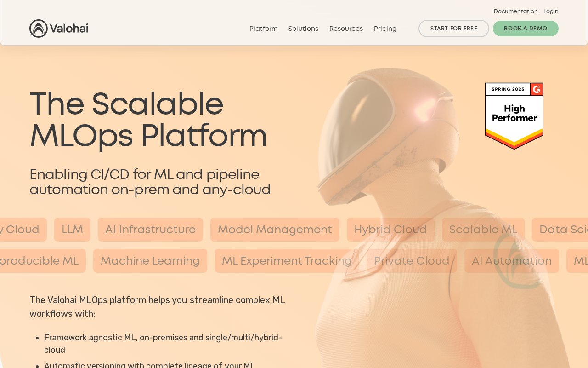The height and width of the screenshot is (368, 588).
Task: Open the Platform menu
Action: (x=263, y=29)
